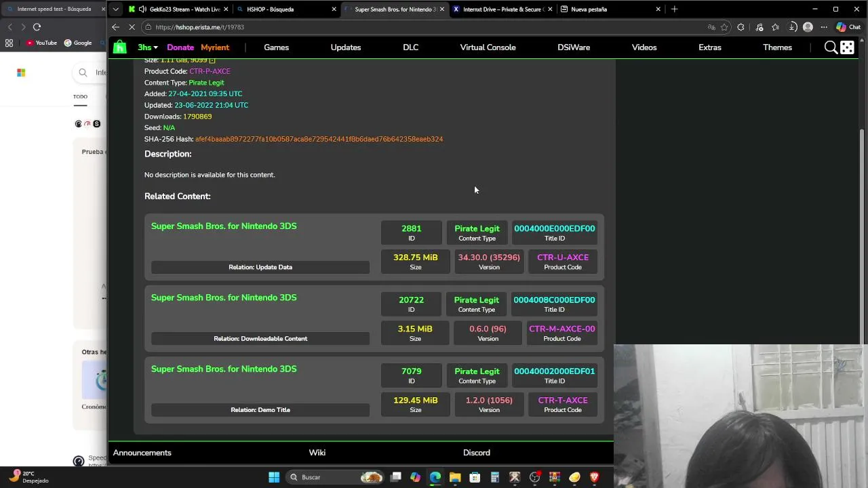Click the random title dice icon
This screenshot has height=488, width=868.
848,47
